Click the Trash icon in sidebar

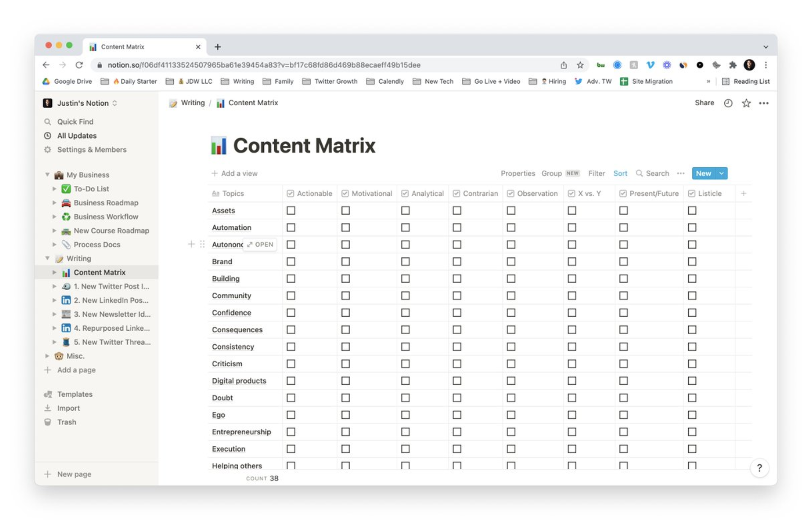47,422
